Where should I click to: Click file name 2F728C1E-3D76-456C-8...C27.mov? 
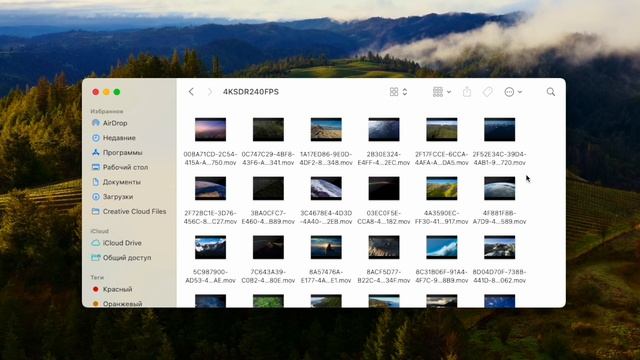click(x=210, y=217)
